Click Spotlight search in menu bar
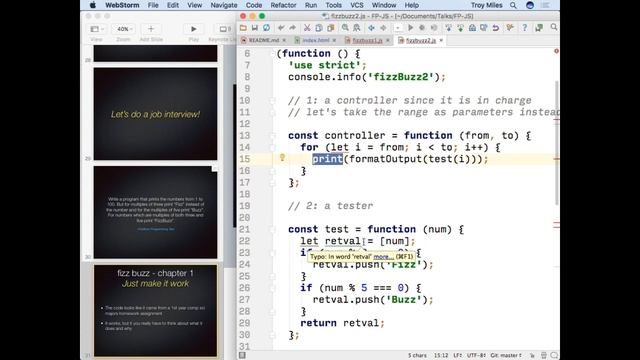Screen dimensions: 640x360 [513, 5]
